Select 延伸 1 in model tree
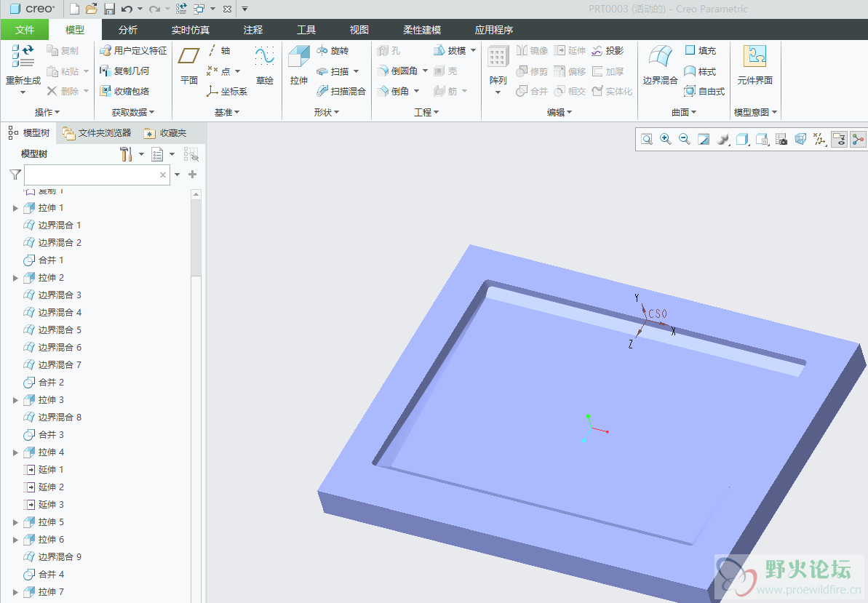The height and width of the screenshot is (603, 868). [x=44, y=470]
